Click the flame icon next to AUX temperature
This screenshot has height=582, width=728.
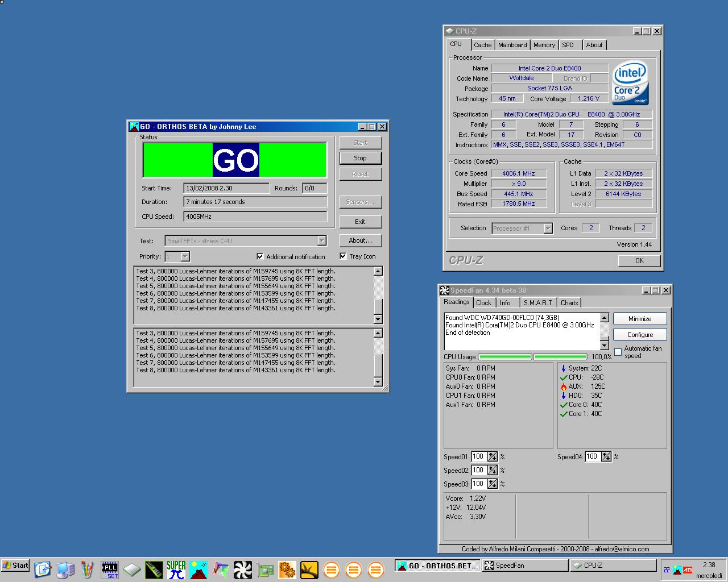pyautogui.click(x=564, y=386)
